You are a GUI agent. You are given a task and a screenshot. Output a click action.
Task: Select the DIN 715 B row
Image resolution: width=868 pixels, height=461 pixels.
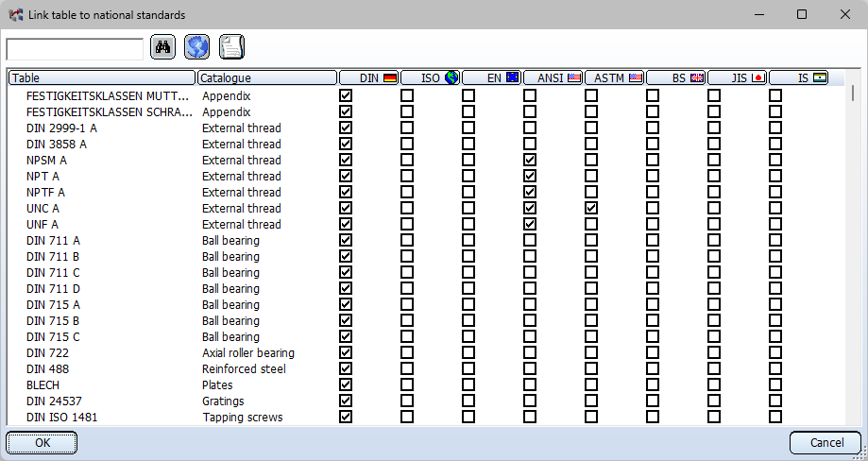click(x=53, y=320)
